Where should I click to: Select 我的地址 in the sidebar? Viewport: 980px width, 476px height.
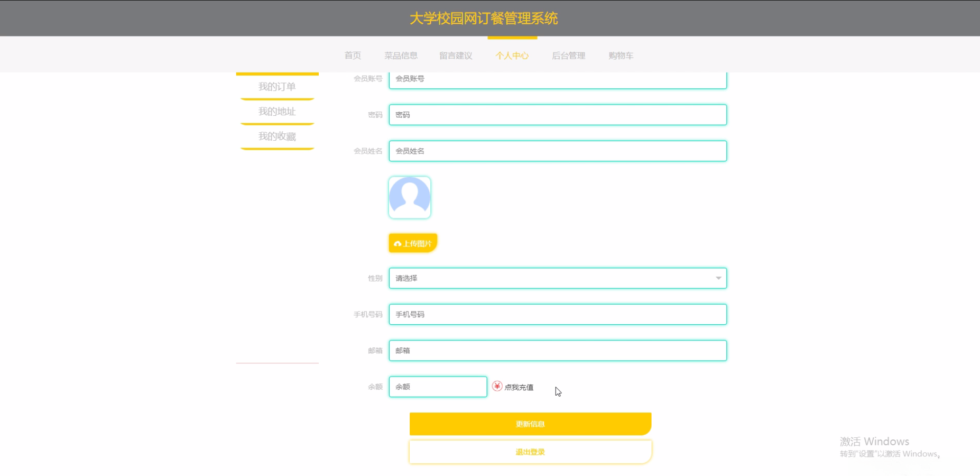point(277,111)
